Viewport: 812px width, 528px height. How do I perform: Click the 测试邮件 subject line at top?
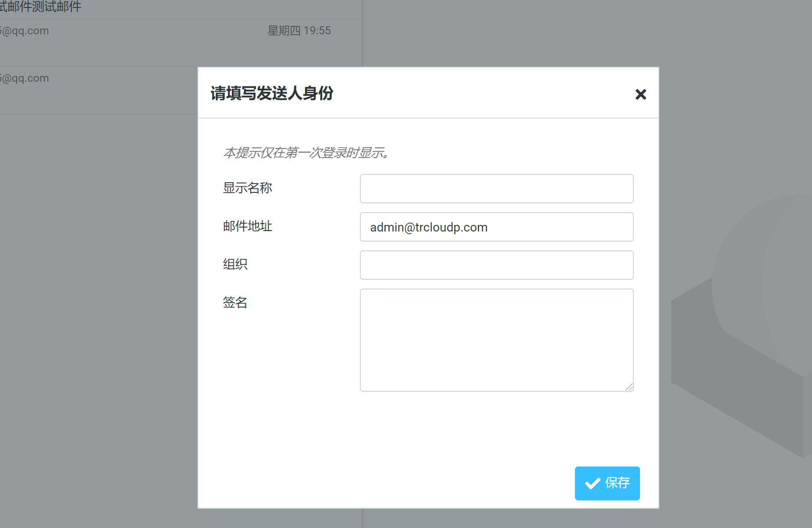click(40, 7)
